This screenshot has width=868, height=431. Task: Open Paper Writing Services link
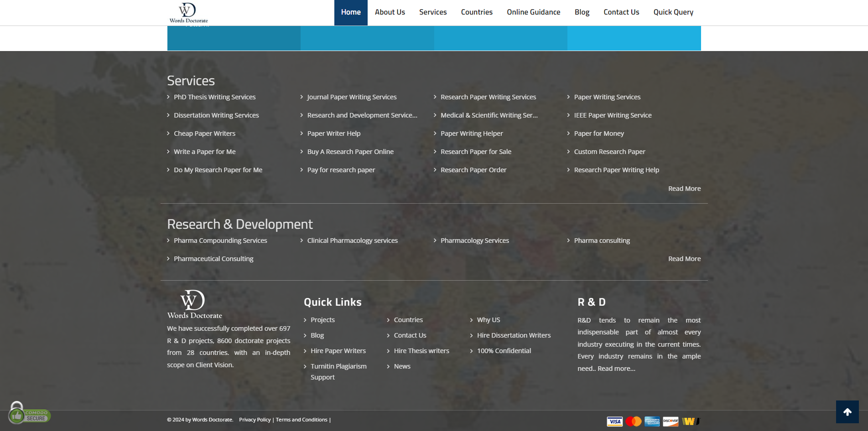(x=607, y=97)
